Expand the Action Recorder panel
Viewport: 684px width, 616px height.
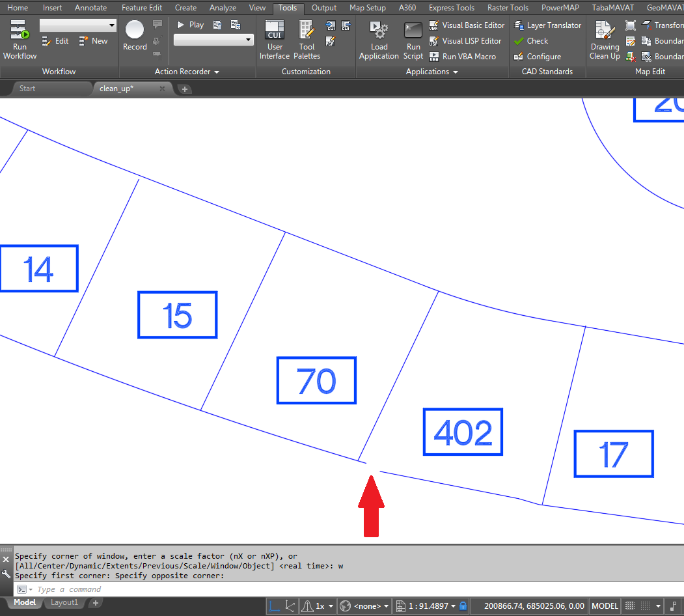[x=187, y=72]
